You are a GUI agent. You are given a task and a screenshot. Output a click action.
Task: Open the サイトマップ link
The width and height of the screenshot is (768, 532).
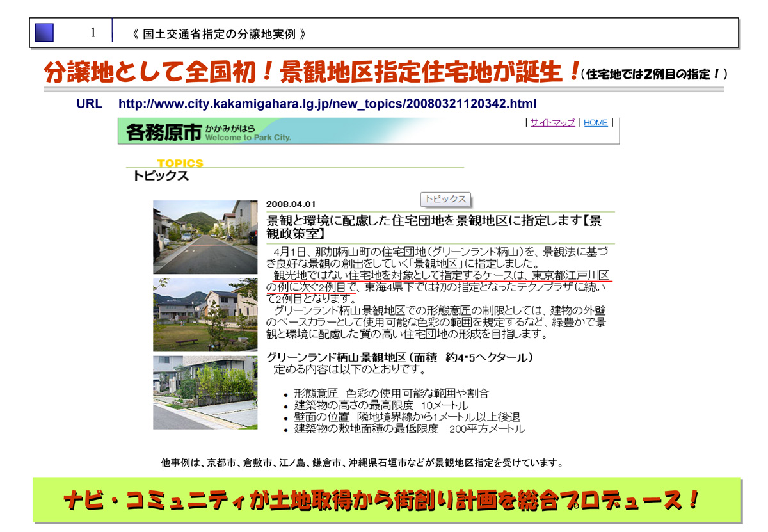(x=552, y=123)
